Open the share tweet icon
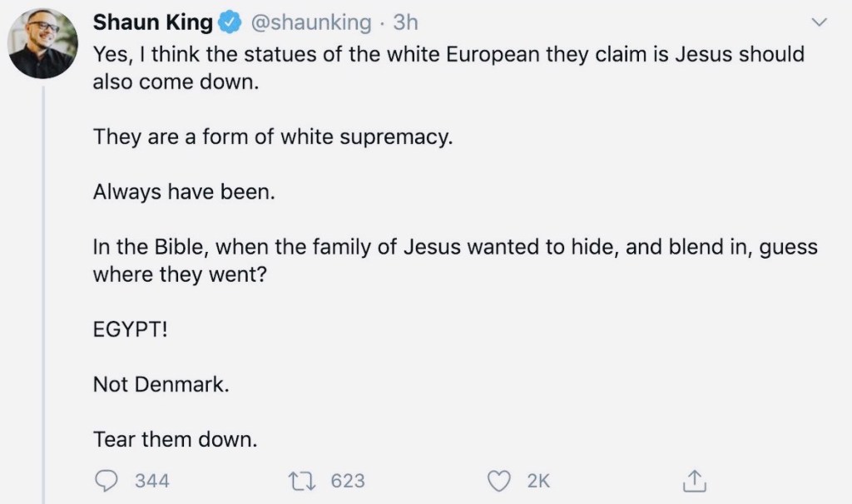 [692, 480]
